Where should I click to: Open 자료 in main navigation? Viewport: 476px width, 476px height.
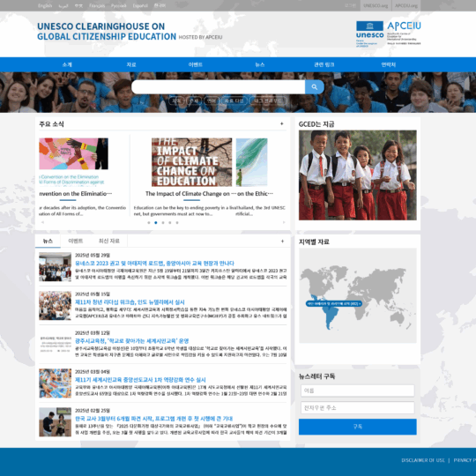point(131,64)
